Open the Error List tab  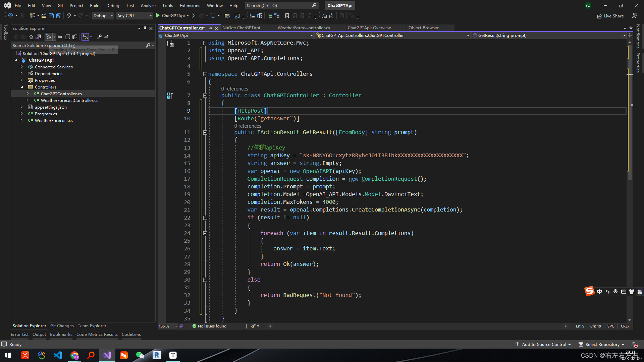[19, 335]
